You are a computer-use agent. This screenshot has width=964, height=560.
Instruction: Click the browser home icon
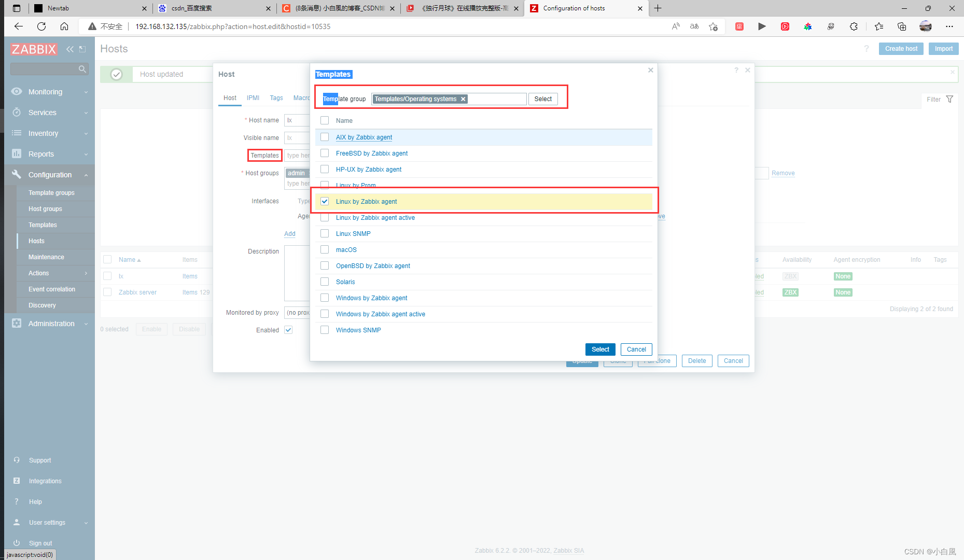pos(64,26)
